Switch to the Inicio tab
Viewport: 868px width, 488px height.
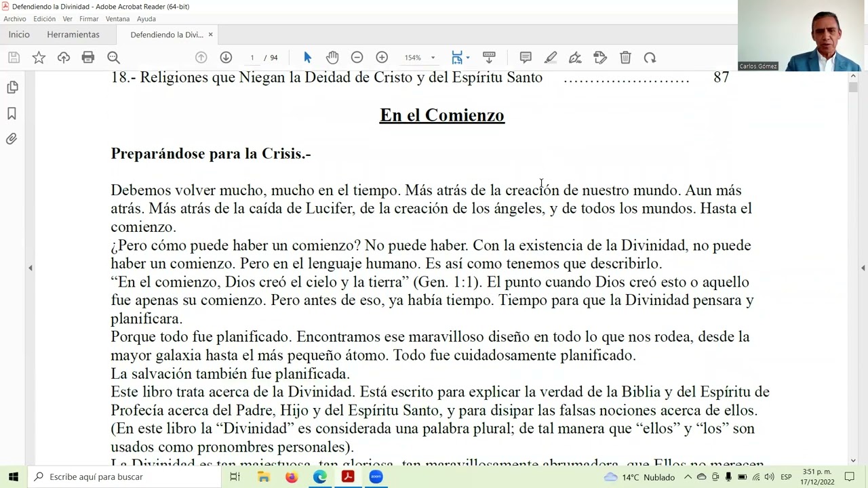pos(19,35)
